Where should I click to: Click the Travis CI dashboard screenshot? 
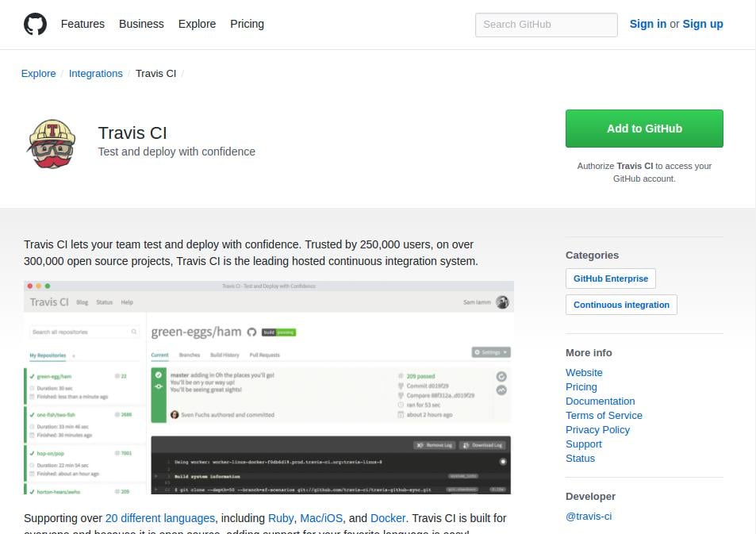pyautogui.click(x=269, y=387)
